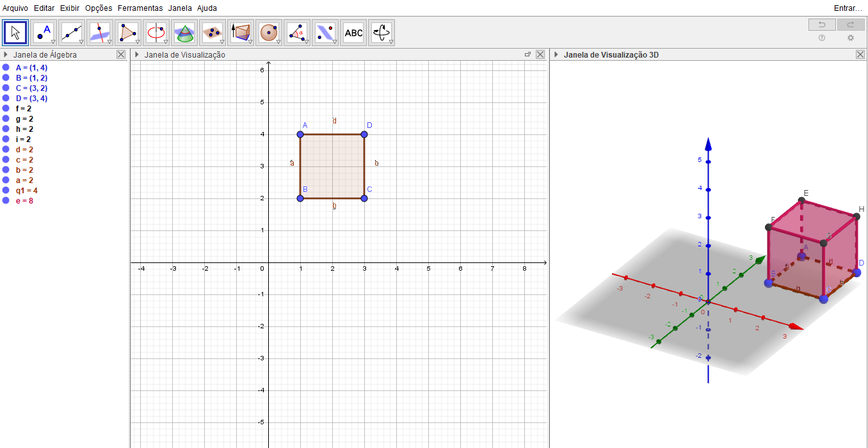Screen dimensions: 868x448
Task: Select the Sphere tool
Action: pos(269,32)
